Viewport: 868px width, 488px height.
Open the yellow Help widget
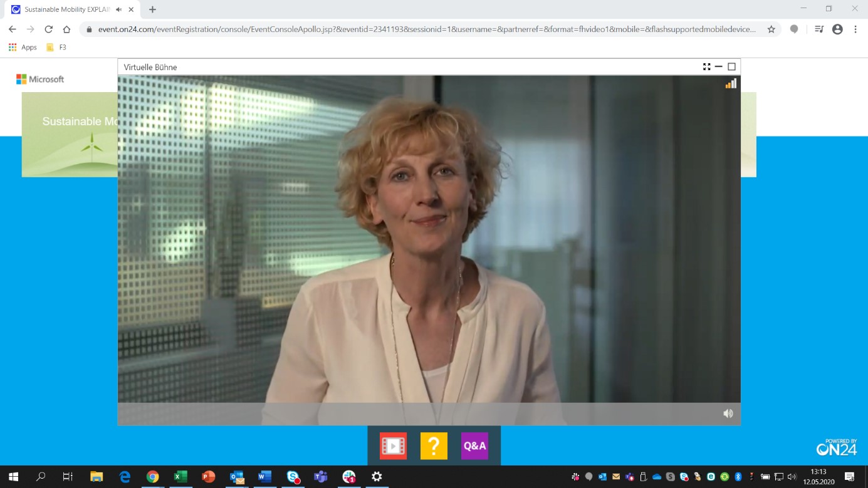pyautogui.click(x=434, y=445)
